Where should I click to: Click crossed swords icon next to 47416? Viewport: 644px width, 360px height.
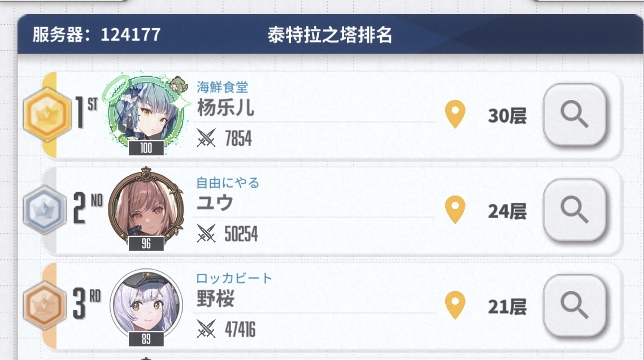click(x=206, y=328)
